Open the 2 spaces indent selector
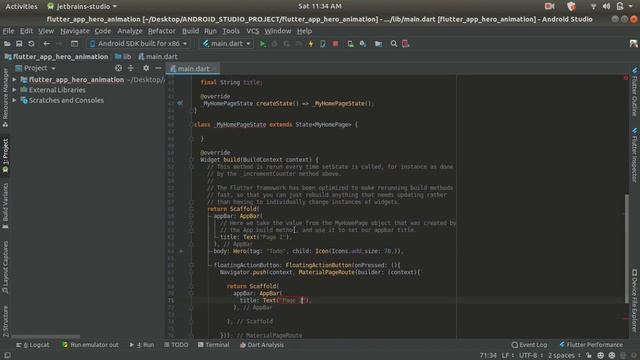This screenshot has width=640, height=360. click(x=564, y=356)
